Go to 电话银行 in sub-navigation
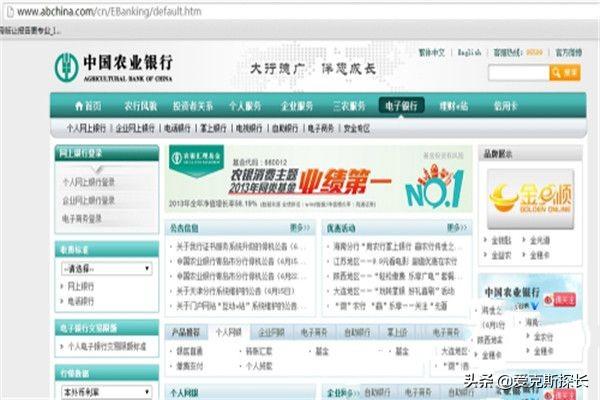Screen dimensions: 600x400 177,128
